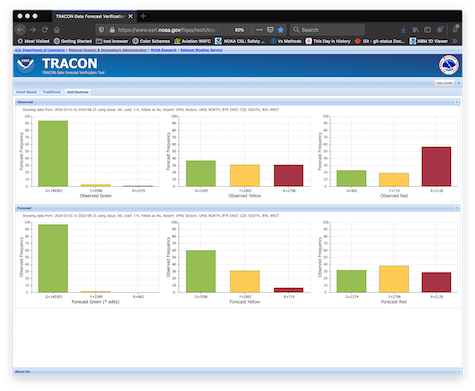
Task: Follow the U.S. Department of Commerce link
Action: tap(40, 50)
